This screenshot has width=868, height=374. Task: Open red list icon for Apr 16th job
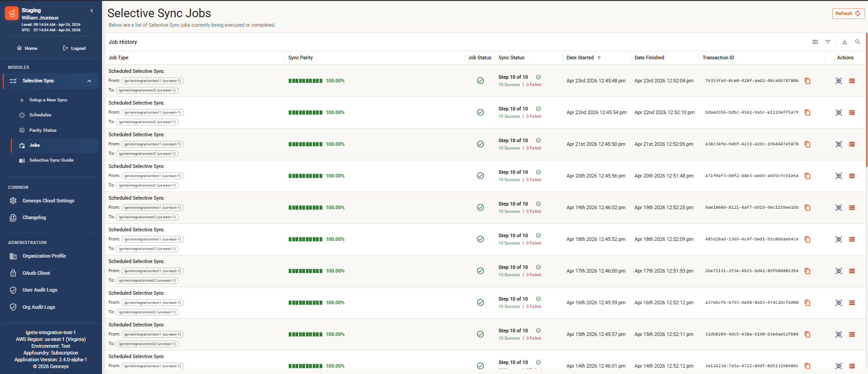[852, 302]
